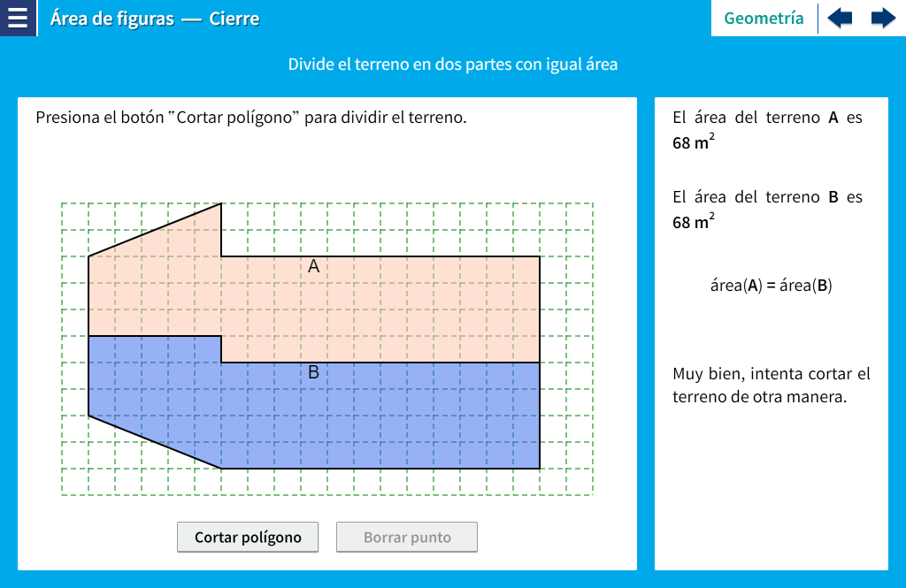Viewport: 906px width, 588px height.
Task: Click the "Muy bien" feedback message
Action: (771, 385)
